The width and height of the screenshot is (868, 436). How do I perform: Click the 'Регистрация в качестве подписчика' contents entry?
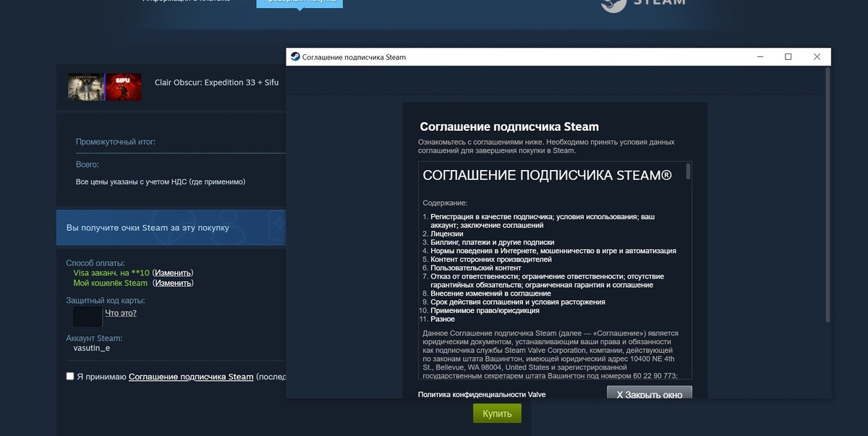click(542, 221)
